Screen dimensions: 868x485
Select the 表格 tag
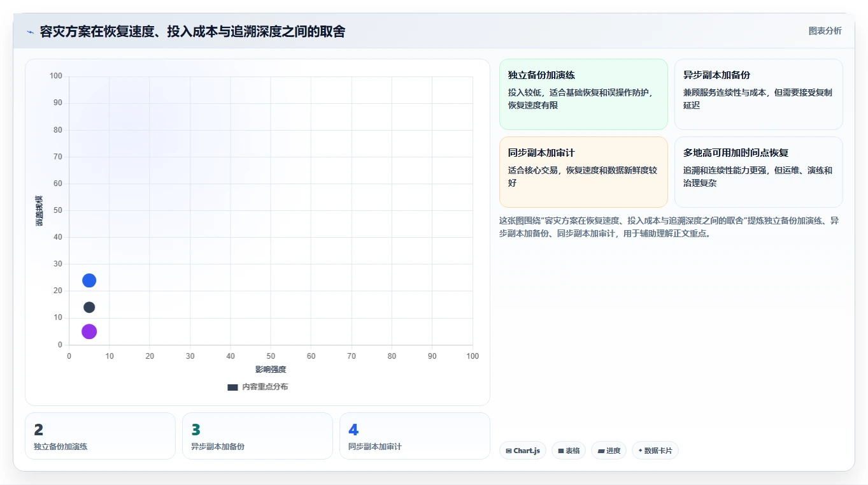569,451
